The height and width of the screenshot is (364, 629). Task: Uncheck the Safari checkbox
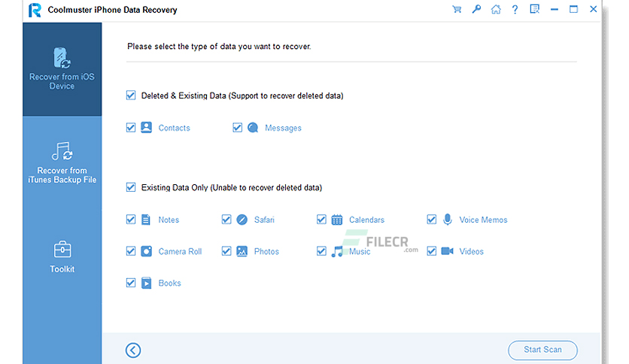226,220
